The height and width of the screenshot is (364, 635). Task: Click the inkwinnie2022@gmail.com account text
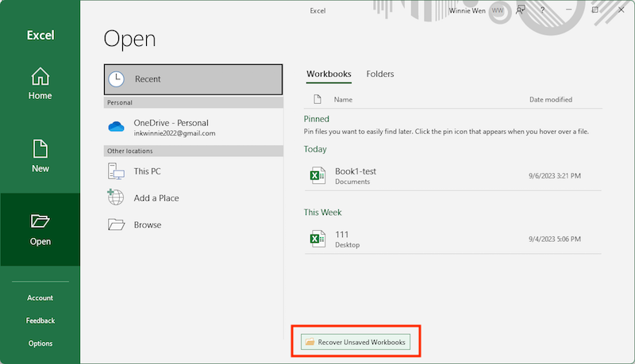pos(175,133)
